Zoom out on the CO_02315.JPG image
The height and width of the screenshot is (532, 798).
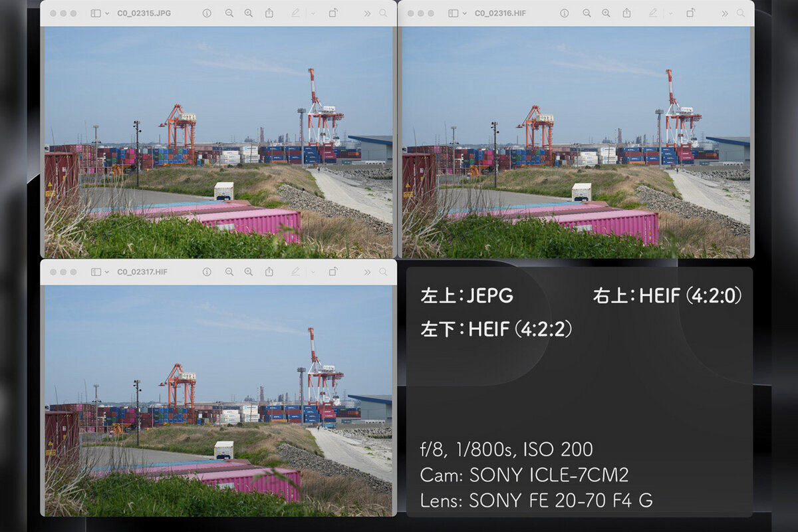pyautogui.click(x=228, y=13)
